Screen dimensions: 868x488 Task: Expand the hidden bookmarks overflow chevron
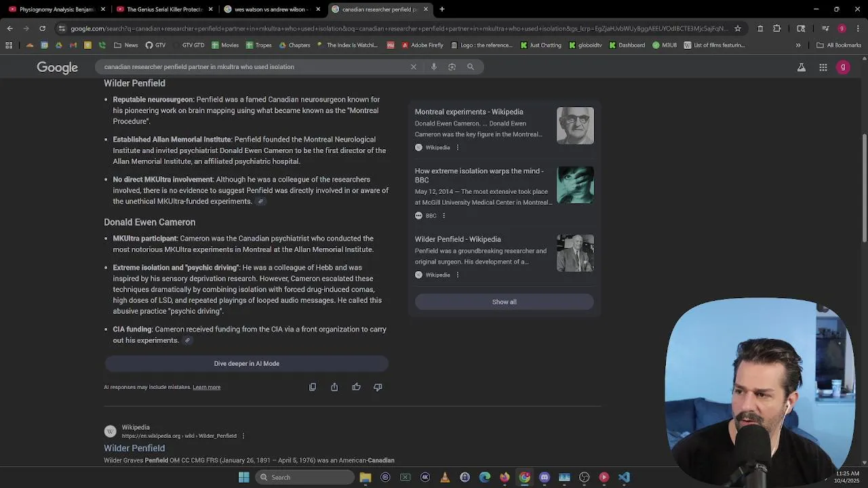798,45
